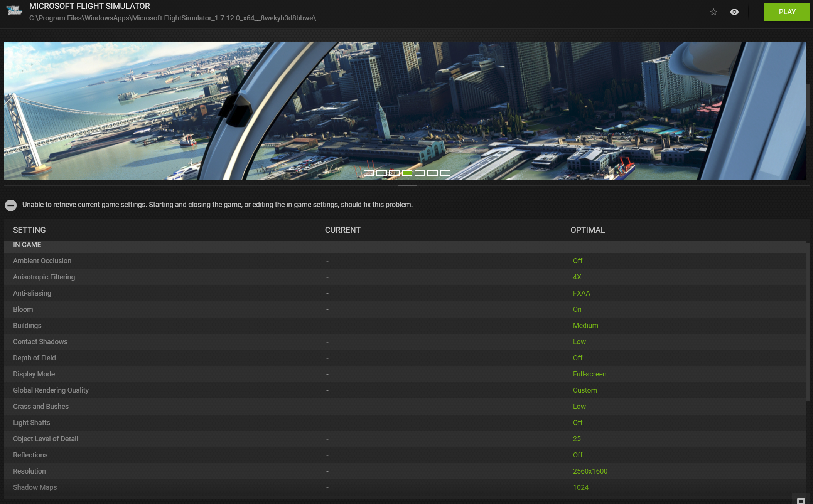Select the Contact Shadows setting row
The image size is (813, 504).
click(x=405, y=342)
